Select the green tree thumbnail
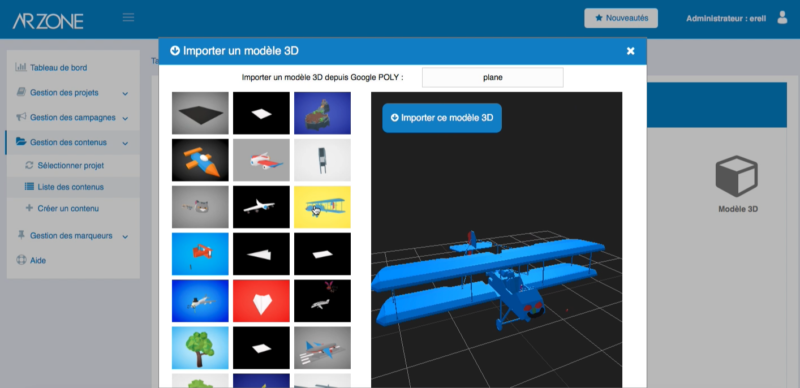Viewport: 800px width, 388px height. (x=200, y=348)
